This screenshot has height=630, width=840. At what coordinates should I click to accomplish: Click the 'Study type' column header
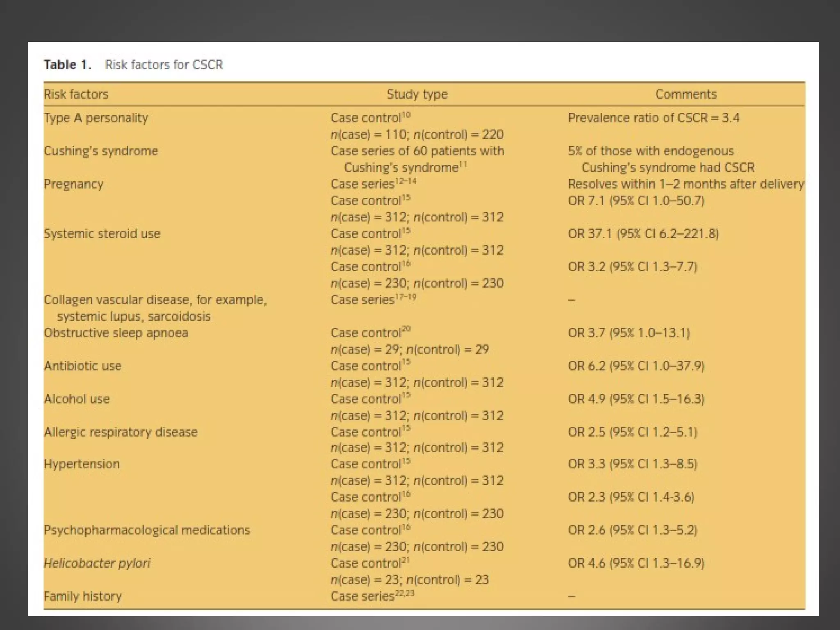(x=417, y=94)
